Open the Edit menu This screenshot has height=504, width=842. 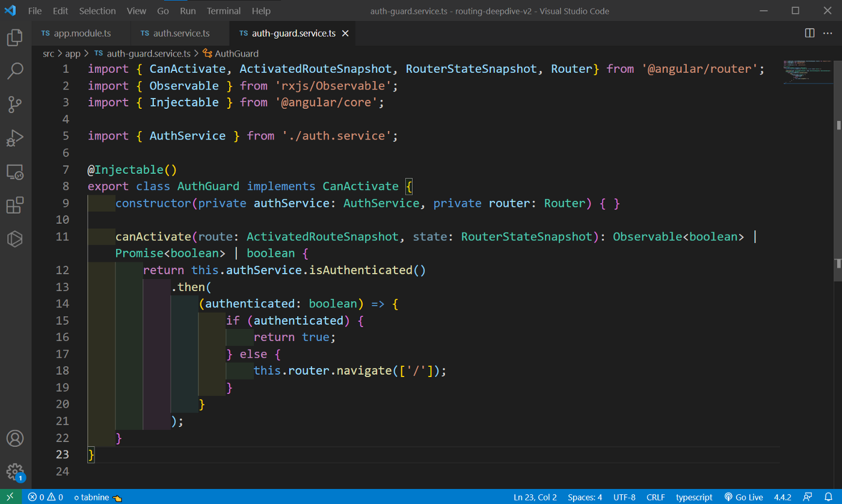point(60,11)
